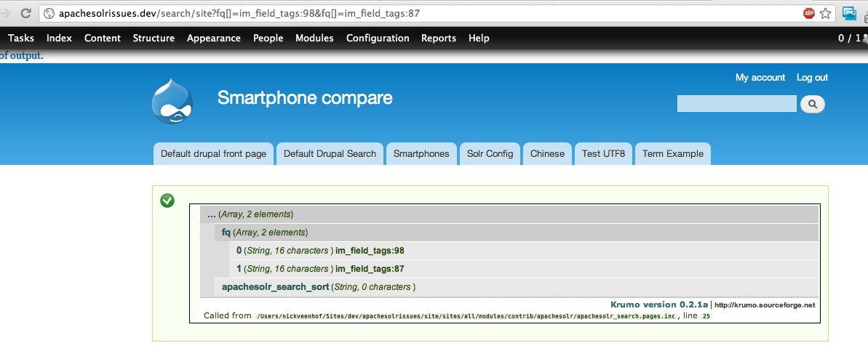868x359 pixels.
Task: Click the green checkmark status icon
Action: (x=167, y=201)
